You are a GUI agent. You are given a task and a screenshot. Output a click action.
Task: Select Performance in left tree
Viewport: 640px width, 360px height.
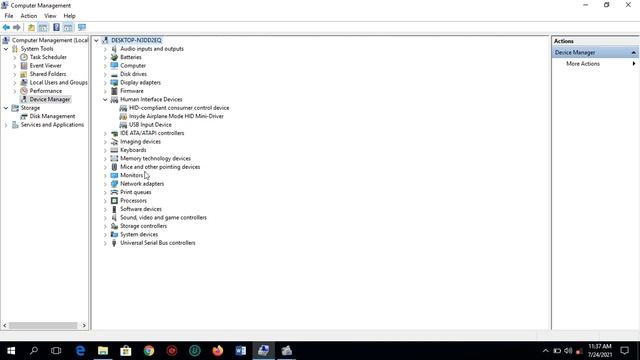tap(46, 91)
